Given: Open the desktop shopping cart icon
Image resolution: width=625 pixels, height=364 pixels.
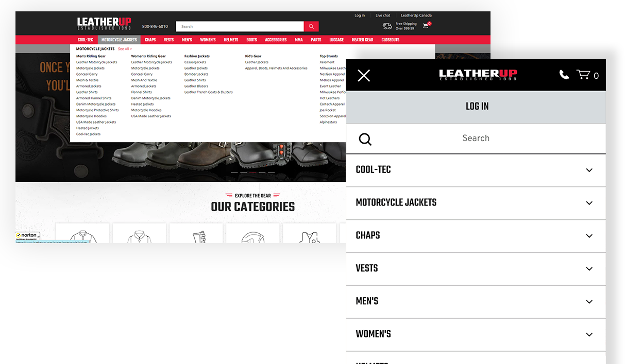Looking at the screenshot, I should (426, 25).
